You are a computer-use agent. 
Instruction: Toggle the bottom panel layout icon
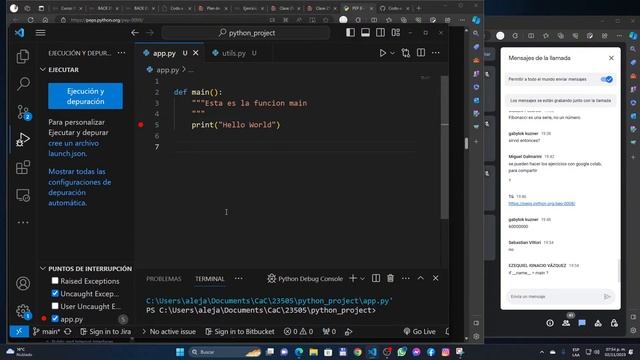[x=365, y=33]
